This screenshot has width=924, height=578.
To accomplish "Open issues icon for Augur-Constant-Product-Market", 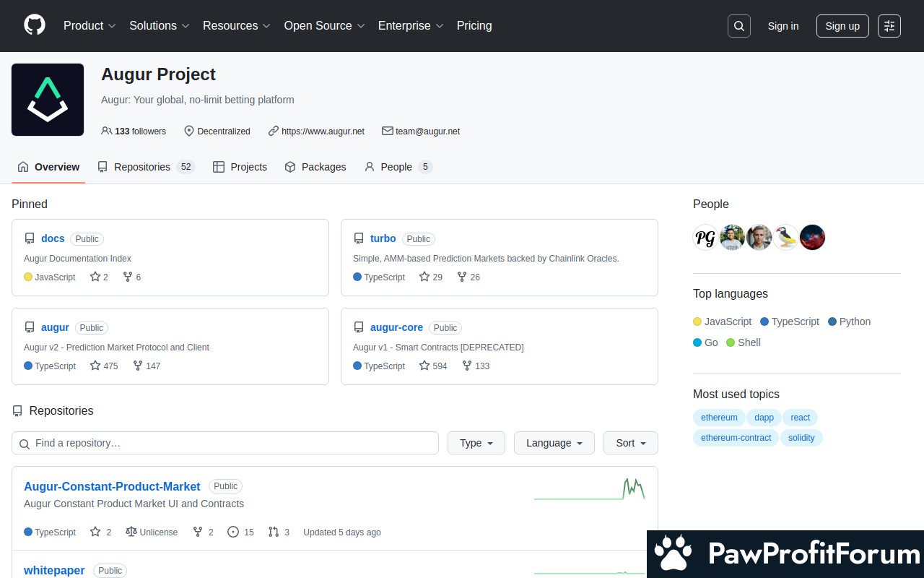I will pyautogui.click(x=233, y=532).
